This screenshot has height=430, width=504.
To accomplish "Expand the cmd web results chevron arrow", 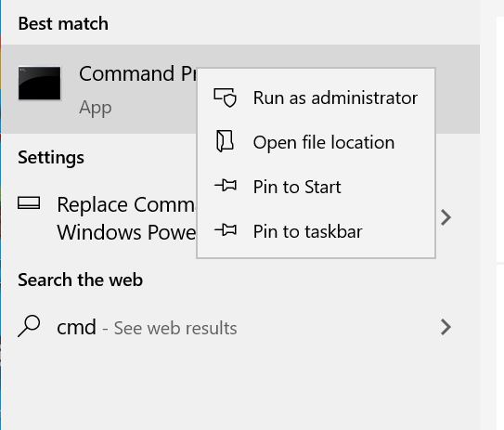I will tap(446, 327).
